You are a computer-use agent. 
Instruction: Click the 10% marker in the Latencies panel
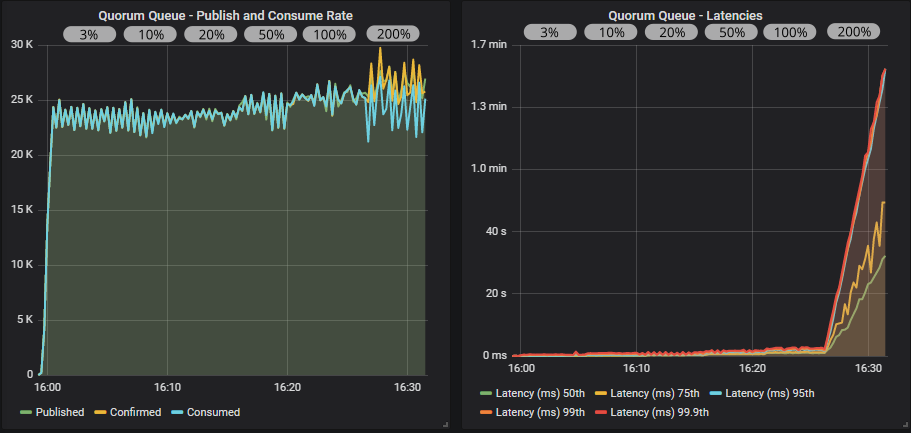click(610, 32)
